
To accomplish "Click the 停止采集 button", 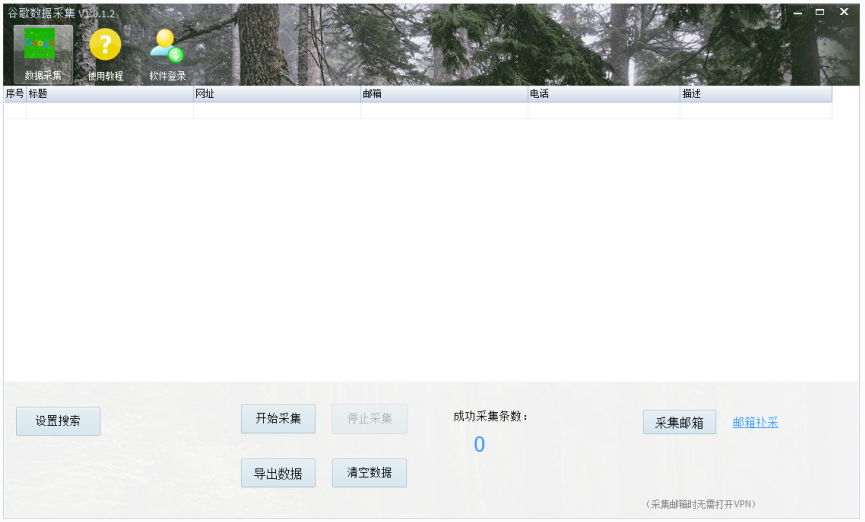I will tap(369, 419).
